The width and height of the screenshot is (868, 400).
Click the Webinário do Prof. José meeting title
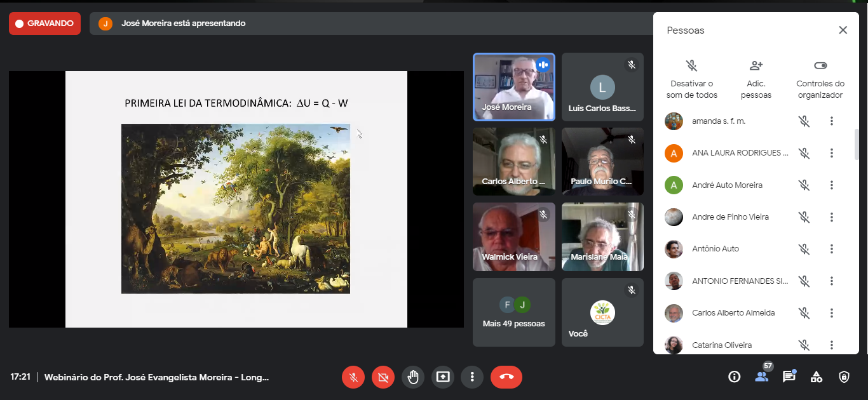(157, 377)
